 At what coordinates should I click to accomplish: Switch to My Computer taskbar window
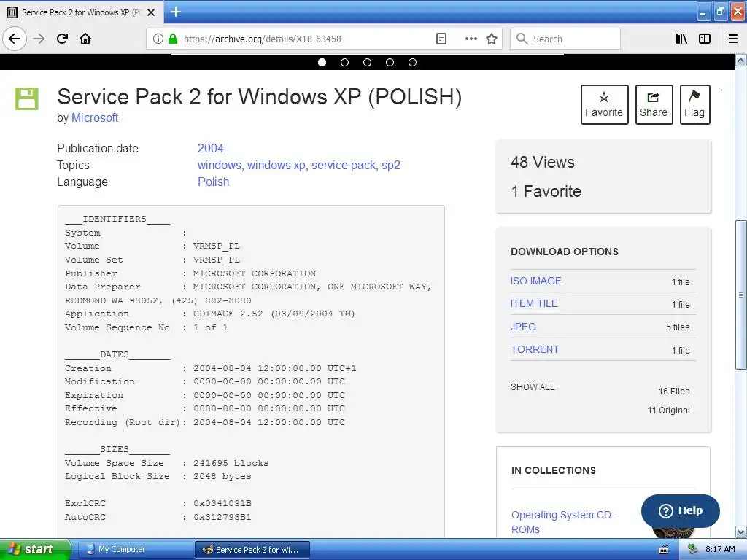135,550
